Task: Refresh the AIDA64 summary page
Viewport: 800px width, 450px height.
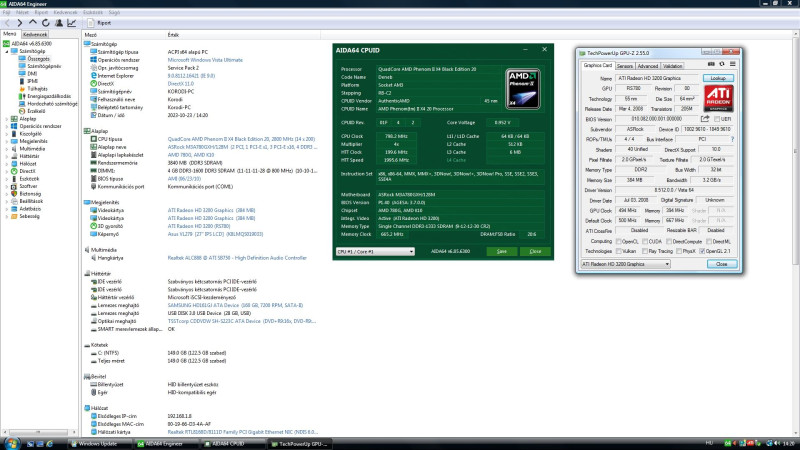Action: [46, 23]
